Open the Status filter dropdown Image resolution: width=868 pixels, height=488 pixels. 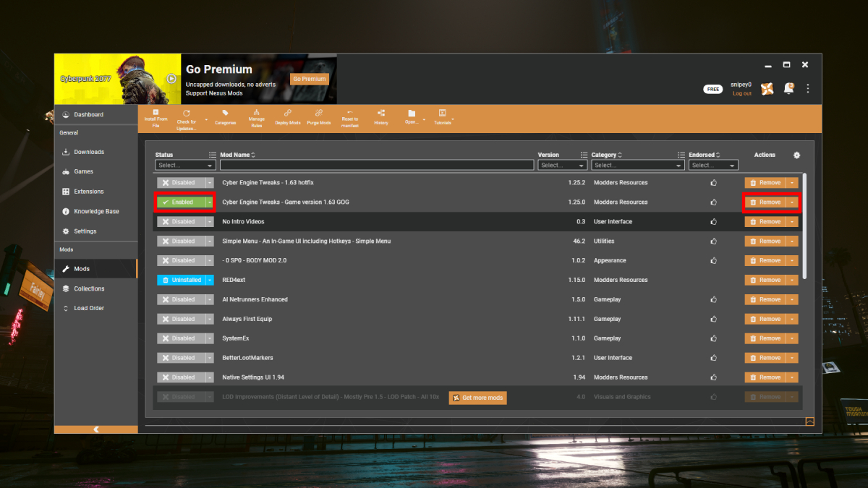click(185, 165)
